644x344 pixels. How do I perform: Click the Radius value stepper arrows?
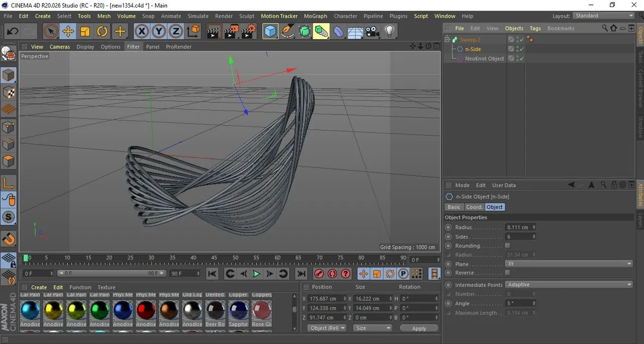[534, 227]
